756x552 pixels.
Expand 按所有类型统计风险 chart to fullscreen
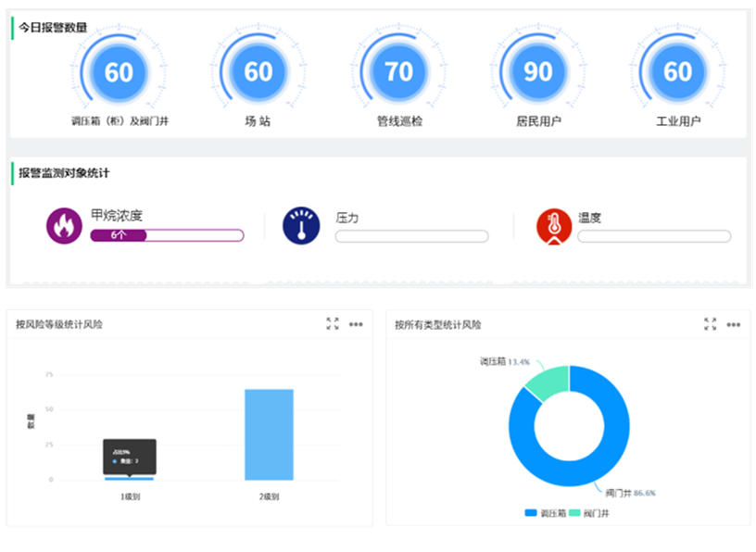point(710,324)
